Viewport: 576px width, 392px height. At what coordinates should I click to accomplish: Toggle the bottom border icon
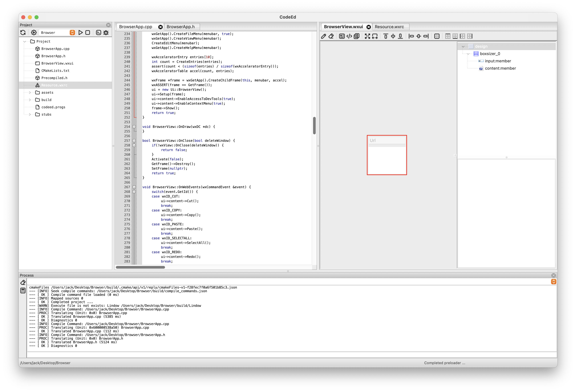tap(455, 36)
